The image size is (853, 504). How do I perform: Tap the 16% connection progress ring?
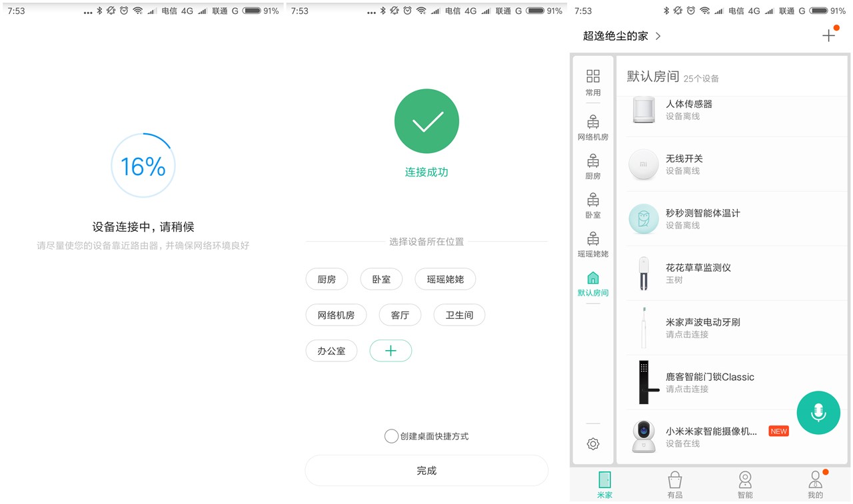pyautogui.click(x=143, y=166)
